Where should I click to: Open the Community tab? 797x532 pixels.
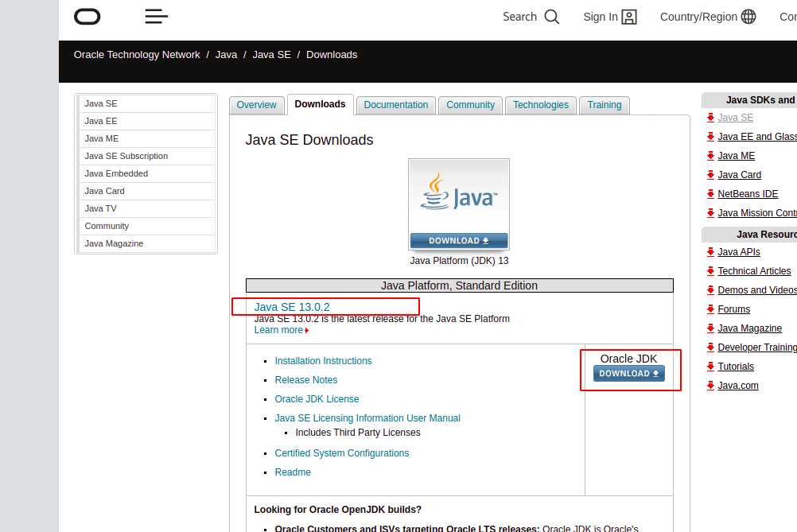470,105
